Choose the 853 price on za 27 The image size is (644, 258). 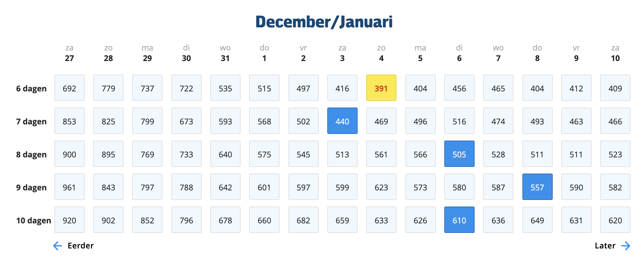pos(69,121)
